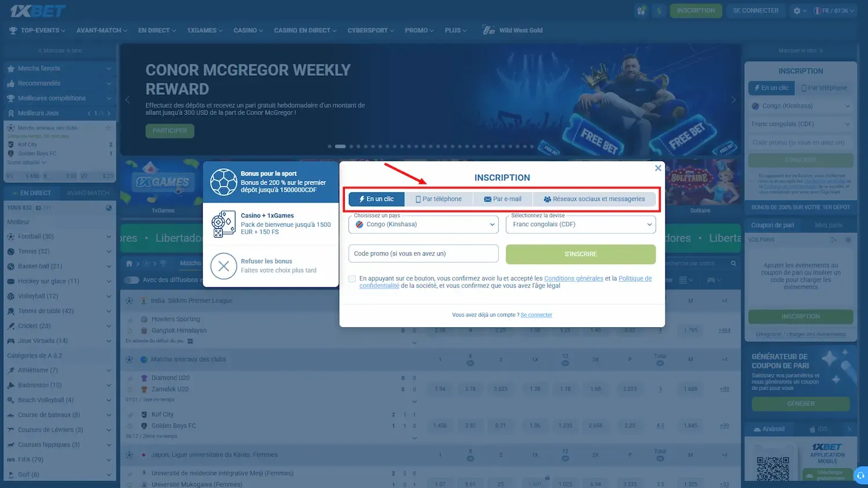Click Badminton icon in sidebar
The height and width of the screenshot is (488, 868).
click(11, 385)
